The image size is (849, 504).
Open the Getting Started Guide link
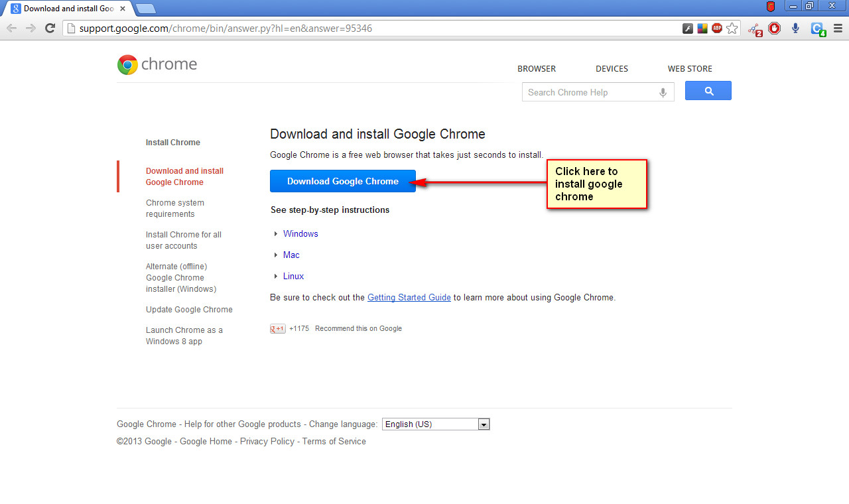pyautogui.click(x=409, y=298)
